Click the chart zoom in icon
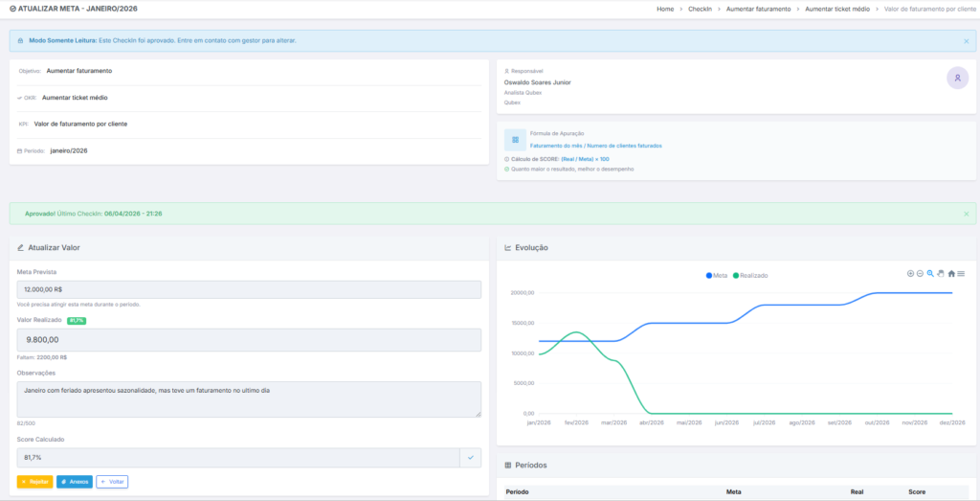Viewport: 980px width, 501px height. [910, 274]
